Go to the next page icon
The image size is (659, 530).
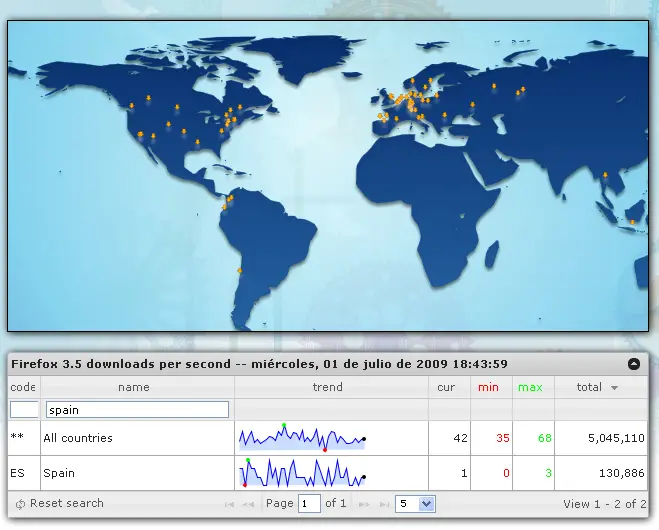point(364,504)
